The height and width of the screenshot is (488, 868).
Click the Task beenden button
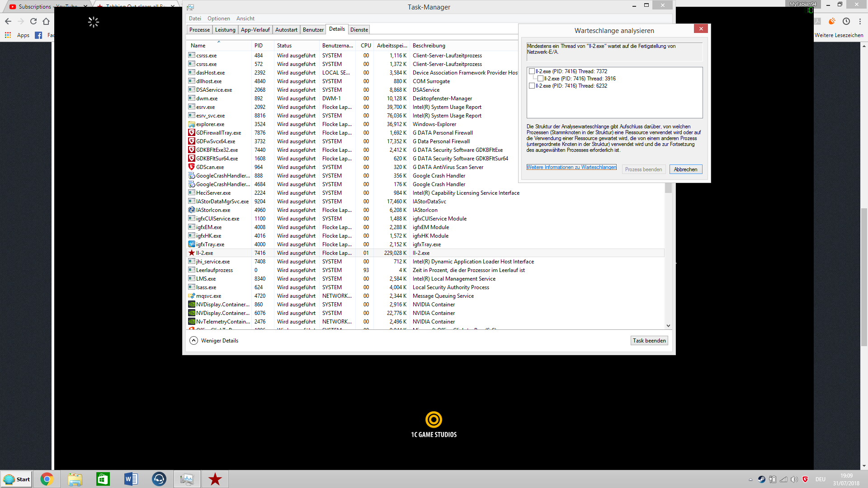[x=649, y=341]
